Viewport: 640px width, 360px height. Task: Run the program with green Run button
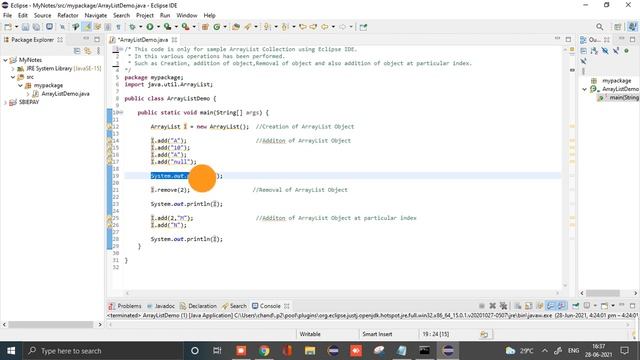[x=150, y=27]
